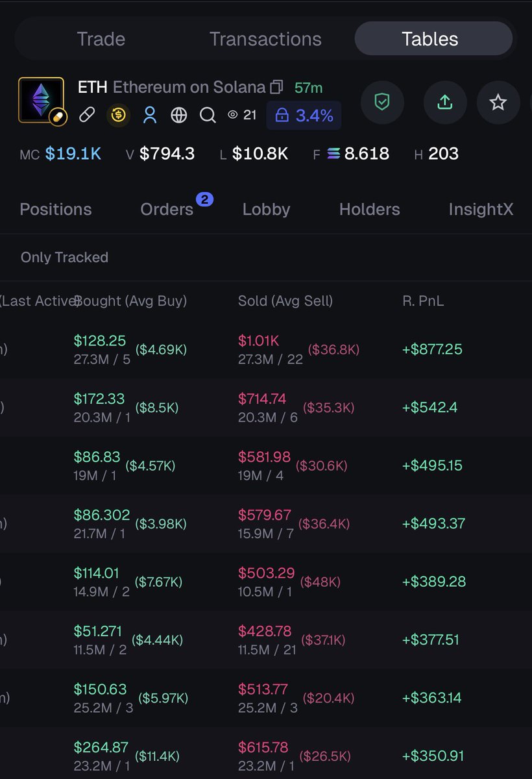Image resolution: width=532 pixels, height=779 pixels.
Task: Click the share upload icon button
Action: click(445, 102)
